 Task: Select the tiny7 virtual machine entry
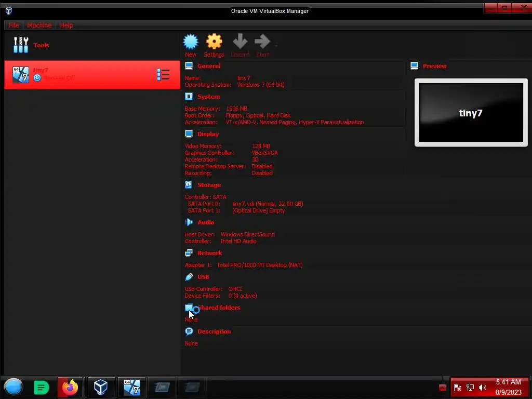coord(92,75)
